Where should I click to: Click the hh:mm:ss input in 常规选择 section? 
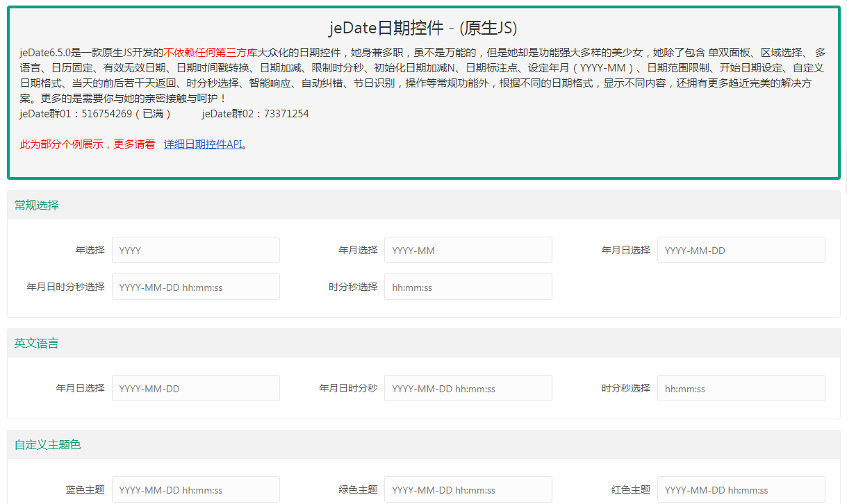pyautogui.click(x=468, y=287)
